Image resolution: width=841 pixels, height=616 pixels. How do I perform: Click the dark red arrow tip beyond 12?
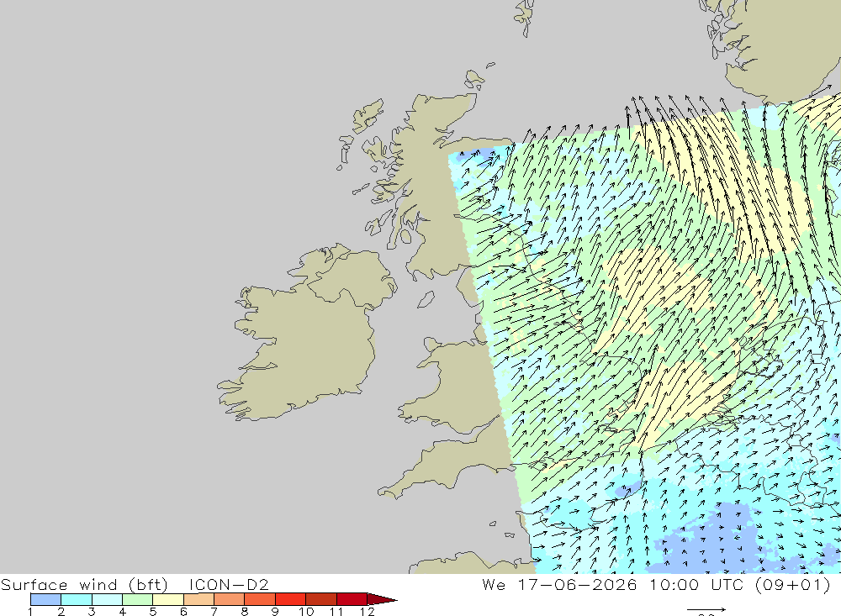[x=382, y=599]
